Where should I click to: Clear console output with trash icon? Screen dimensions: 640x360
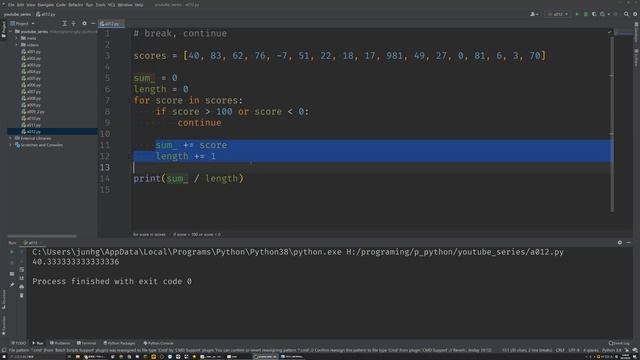[22, 295]
